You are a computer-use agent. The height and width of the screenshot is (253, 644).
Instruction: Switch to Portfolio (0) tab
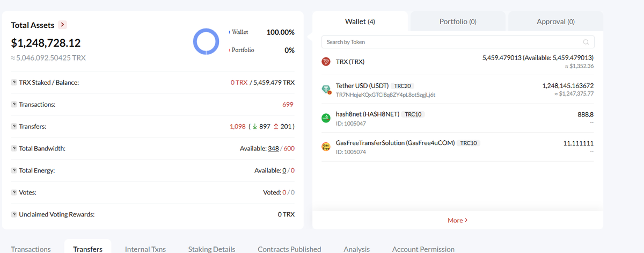458,21
